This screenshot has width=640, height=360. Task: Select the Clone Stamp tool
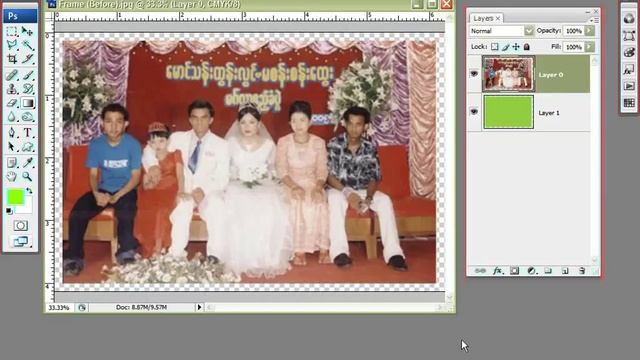12,89
